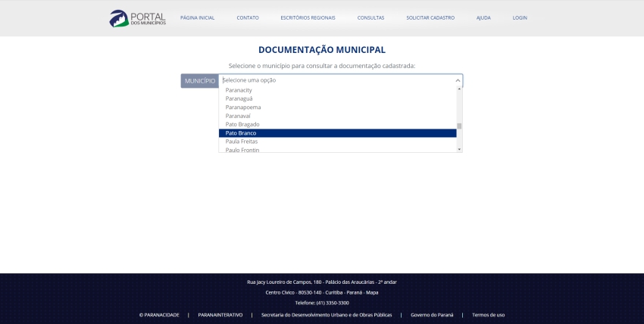The width and height of the screenshot is (644, 324).
Task: Click the dropdown list scroll-up arrow
Action: pos(459,89)
